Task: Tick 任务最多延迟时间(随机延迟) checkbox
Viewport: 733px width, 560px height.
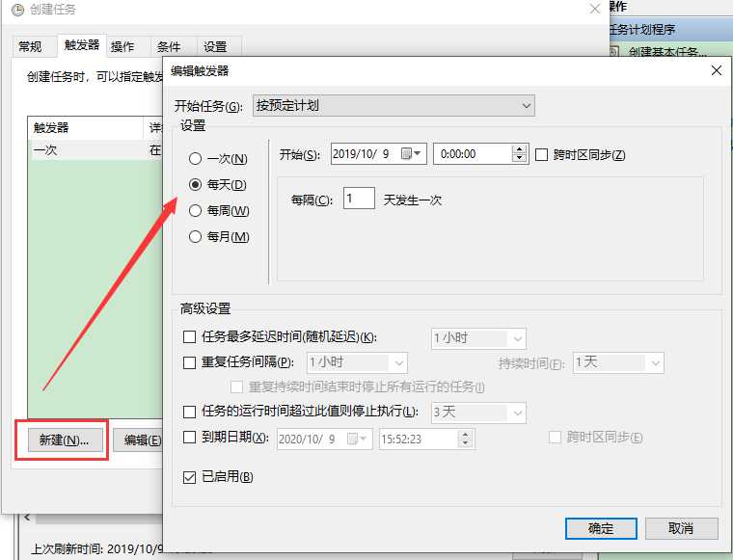Action: [x=189, y=336]
